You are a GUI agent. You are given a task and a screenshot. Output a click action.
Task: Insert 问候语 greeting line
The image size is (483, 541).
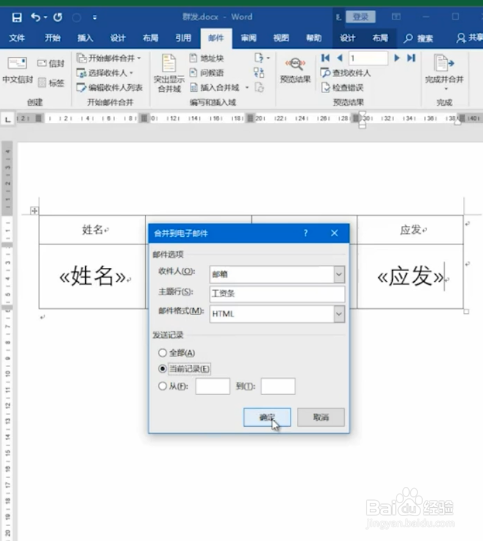pyautogui.click(x=207, y=73)
